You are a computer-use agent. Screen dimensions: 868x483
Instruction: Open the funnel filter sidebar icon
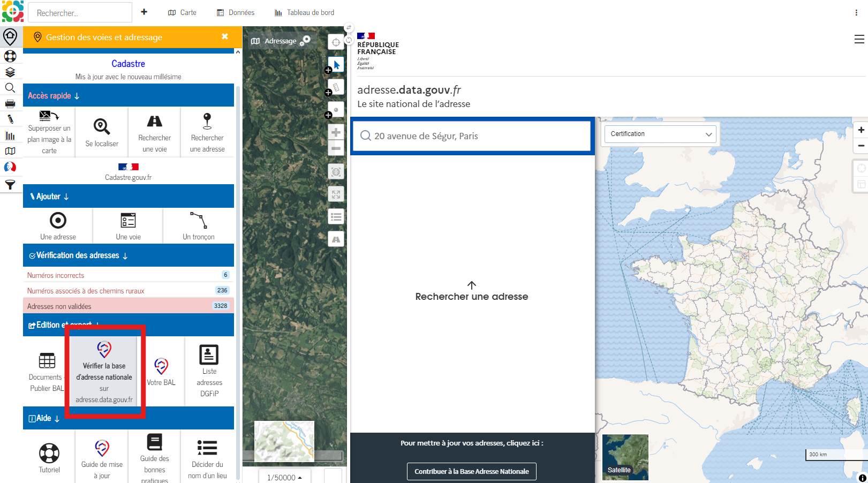coord(10,185)
